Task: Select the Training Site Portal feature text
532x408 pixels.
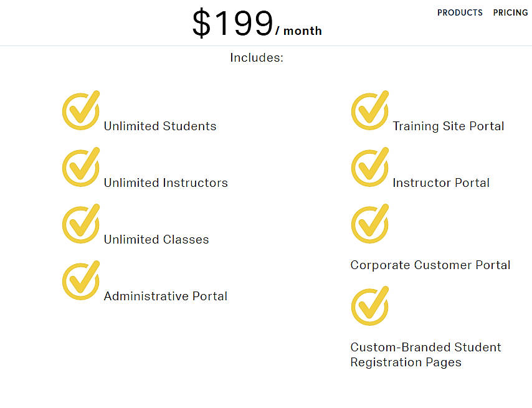Action: (449, 126)
